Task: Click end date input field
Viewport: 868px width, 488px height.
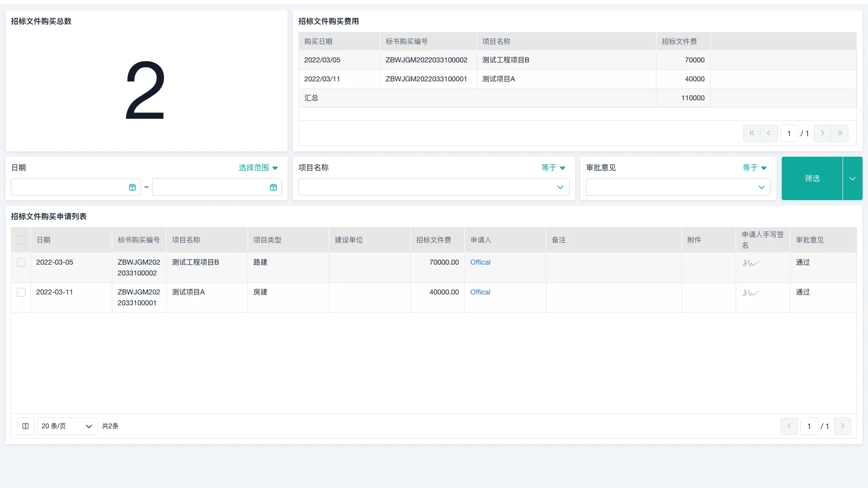Action: (217, 187)
